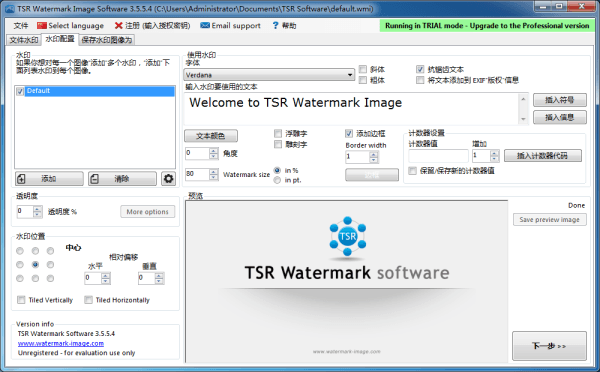Open the 文件 menu
The height and width of the screenshot is (372, 600).
click(21, 25)
